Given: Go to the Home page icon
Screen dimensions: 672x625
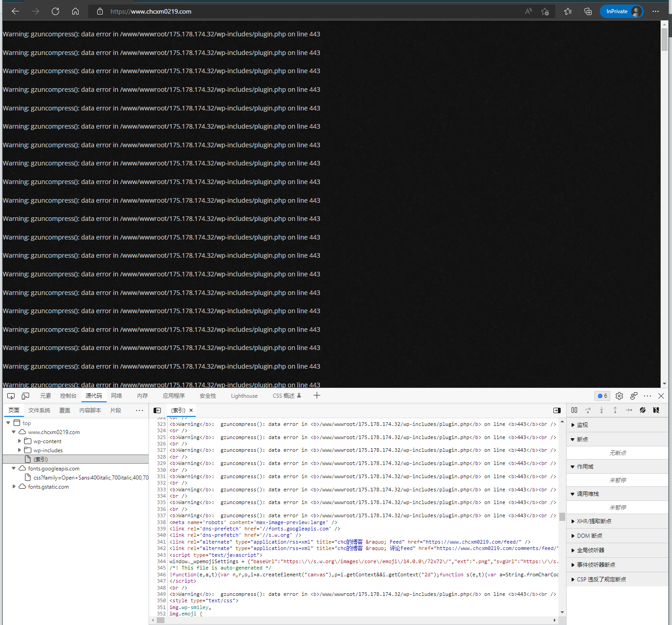Looking at the screenshot, I should click(x=75, y=11).
